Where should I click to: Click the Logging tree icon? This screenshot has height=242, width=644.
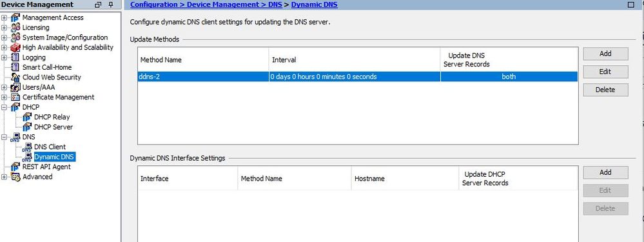click(15, 57)
